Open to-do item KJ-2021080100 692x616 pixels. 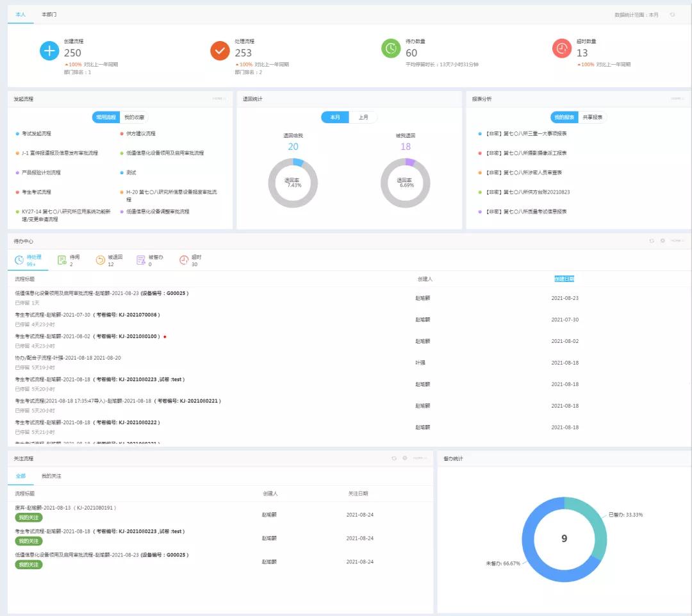pos(87,336)
